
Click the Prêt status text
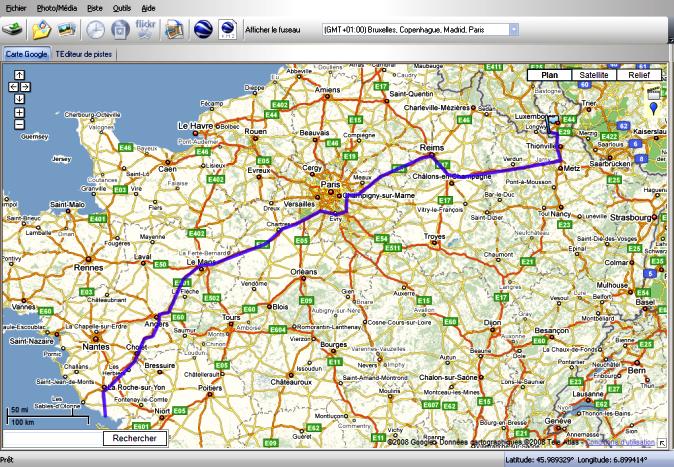[x=7, y=460]
